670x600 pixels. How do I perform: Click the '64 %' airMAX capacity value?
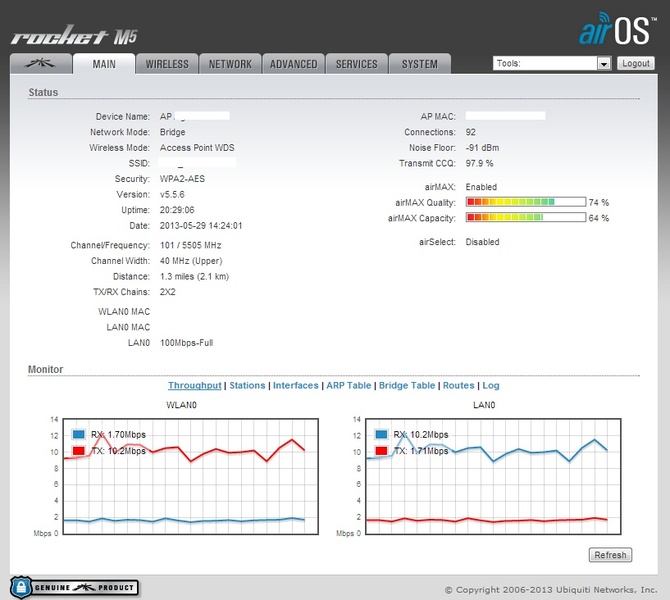[599, 218]
